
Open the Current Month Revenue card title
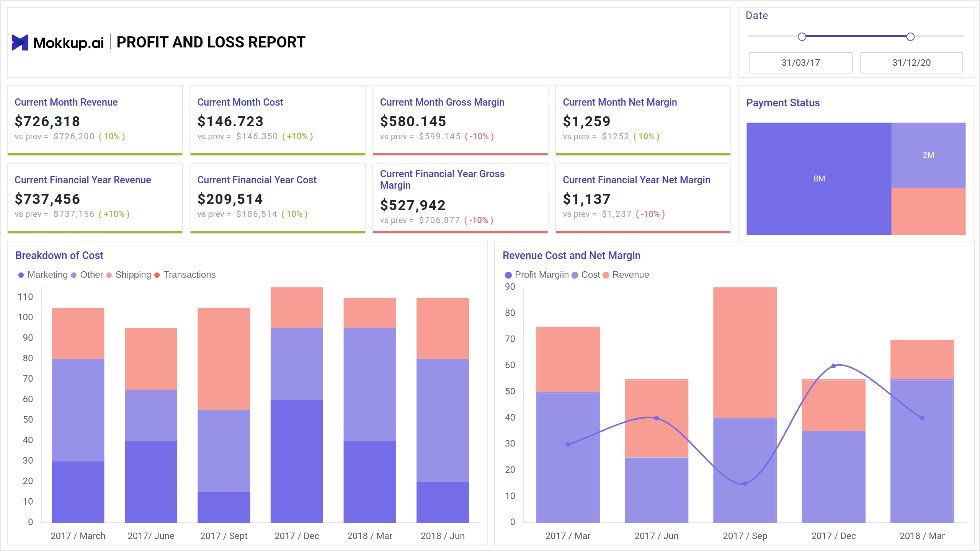point(66,102)
